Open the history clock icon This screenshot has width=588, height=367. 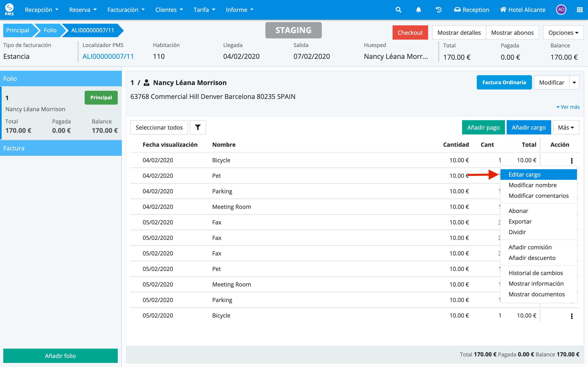point(439,10)
